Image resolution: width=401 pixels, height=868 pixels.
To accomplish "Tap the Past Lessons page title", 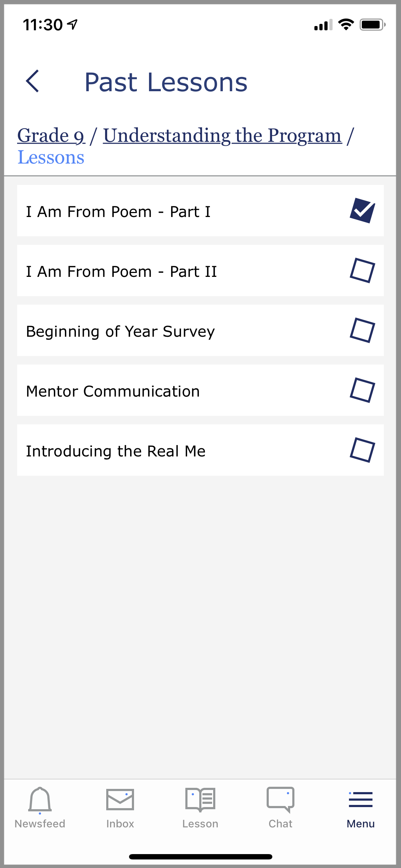I will pos(166,82).
